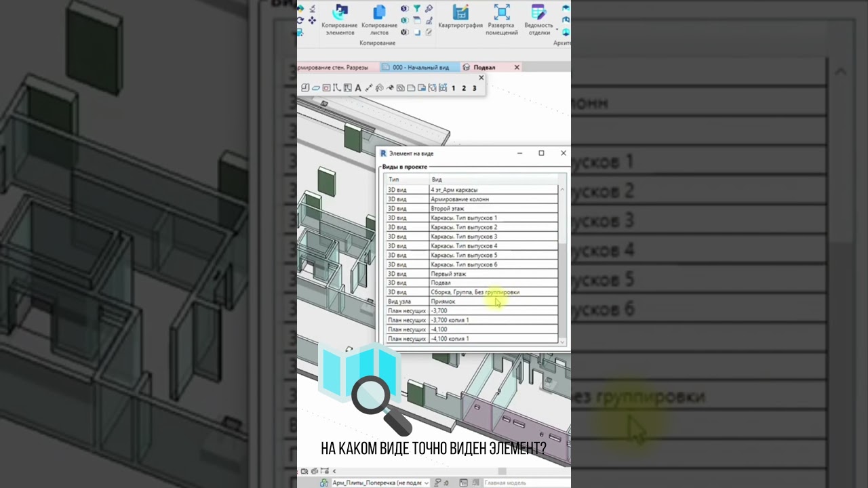Click the view list scrollbar down arrow
This screenshot has height=488, width=868.
click(x=561, y=342)
